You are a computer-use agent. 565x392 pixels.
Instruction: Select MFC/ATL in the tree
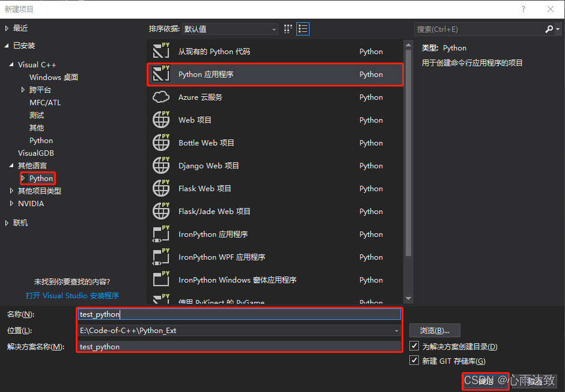tap(45, 103)
